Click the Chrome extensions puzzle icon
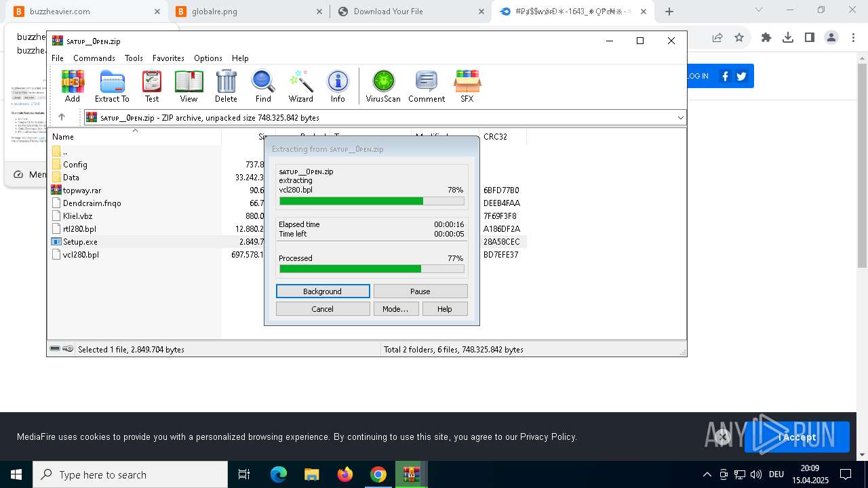868x488 pixels. point(766,38)
